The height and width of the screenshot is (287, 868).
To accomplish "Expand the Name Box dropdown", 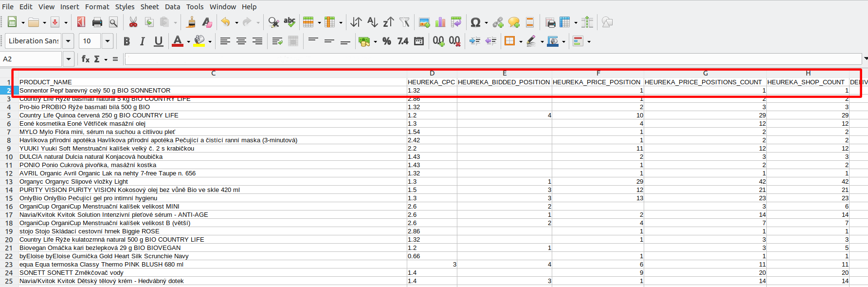I will point(68,59).
